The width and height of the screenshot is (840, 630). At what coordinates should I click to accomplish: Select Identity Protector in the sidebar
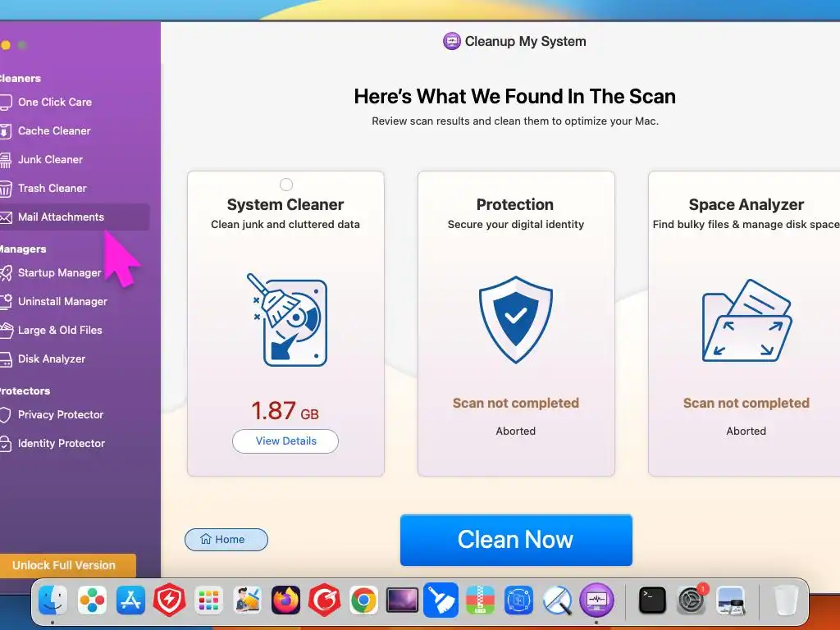pyautogui.click(x=61, y=444)
